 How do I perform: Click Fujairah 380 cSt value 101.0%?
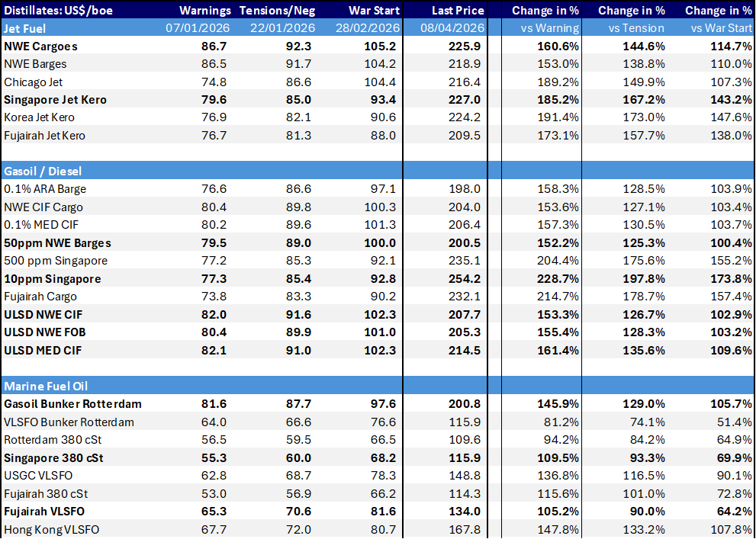coord(645,494)
